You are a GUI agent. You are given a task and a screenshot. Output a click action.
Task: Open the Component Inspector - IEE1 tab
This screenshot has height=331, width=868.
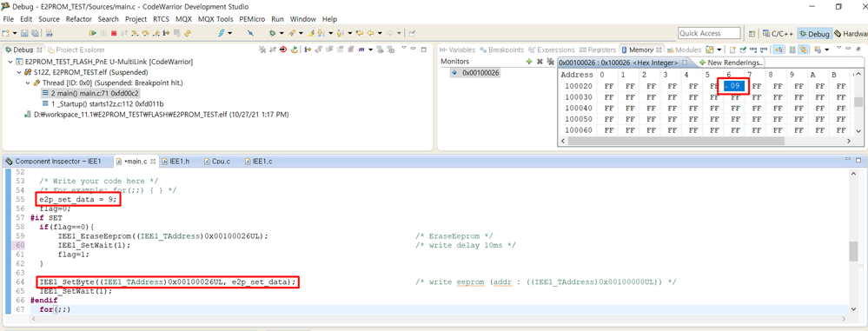point(54,162)
